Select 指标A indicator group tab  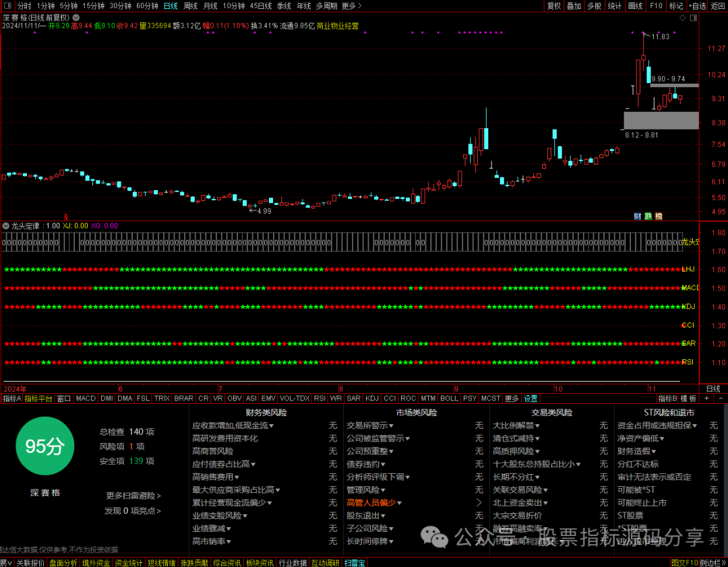point(12,398)
